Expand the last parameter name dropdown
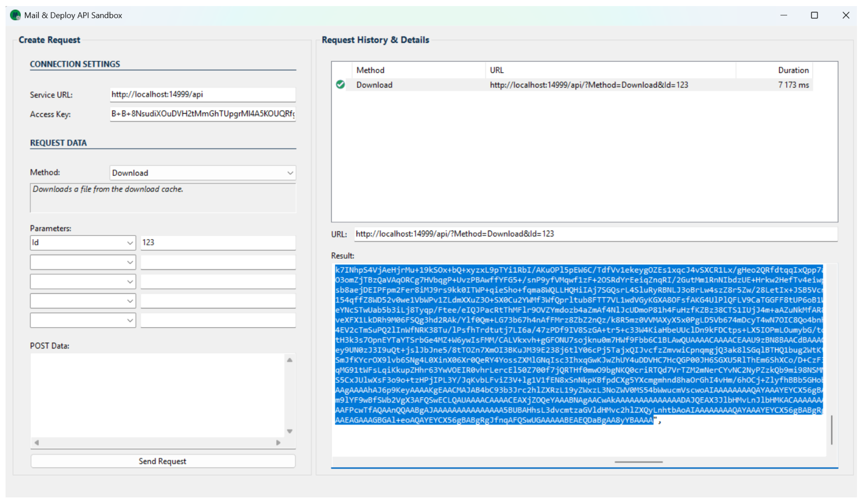Viewport: 861px width, 504px height. (x=129, y=320)
